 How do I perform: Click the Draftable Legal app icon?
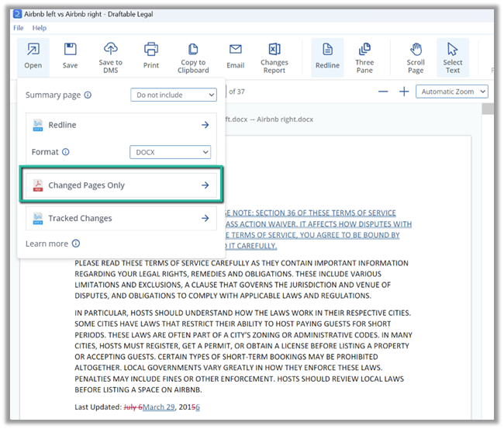coord(17,14)
